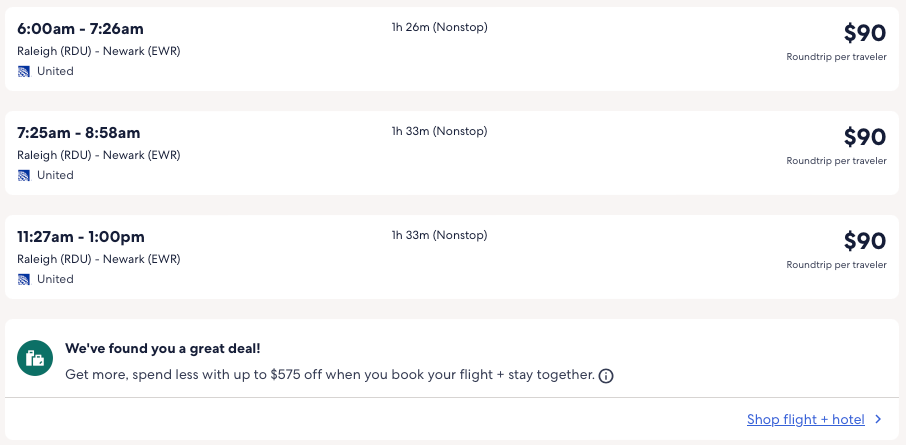Click Roundtrip per traveler on the 11:27am flight
This screenshot has width=906, height=445.
click(836, 265)
